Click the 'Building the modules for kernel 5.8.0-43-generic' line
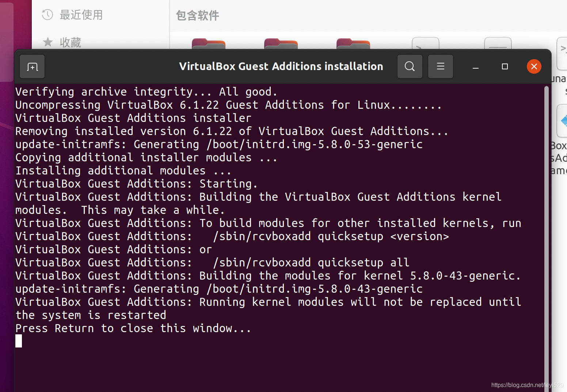This screenshot has width=567, height=392. 268,276
